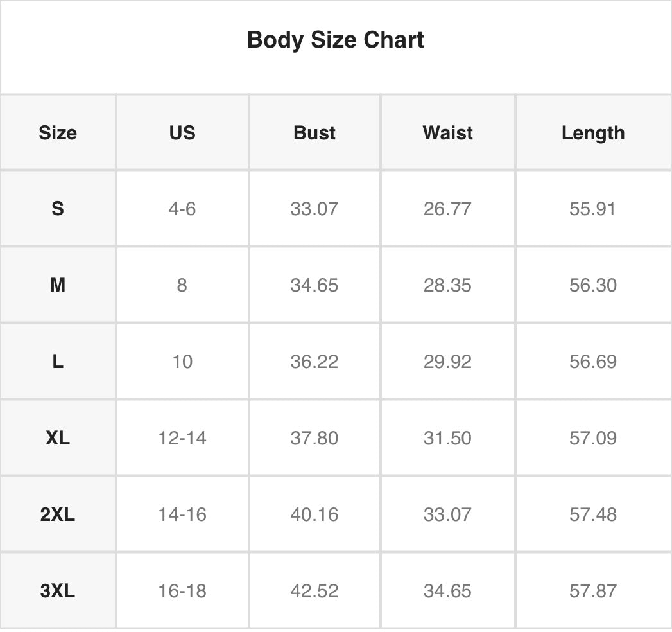672x632 pixels.
Task: Click the 3XL size row label
Action: [58, 591]
